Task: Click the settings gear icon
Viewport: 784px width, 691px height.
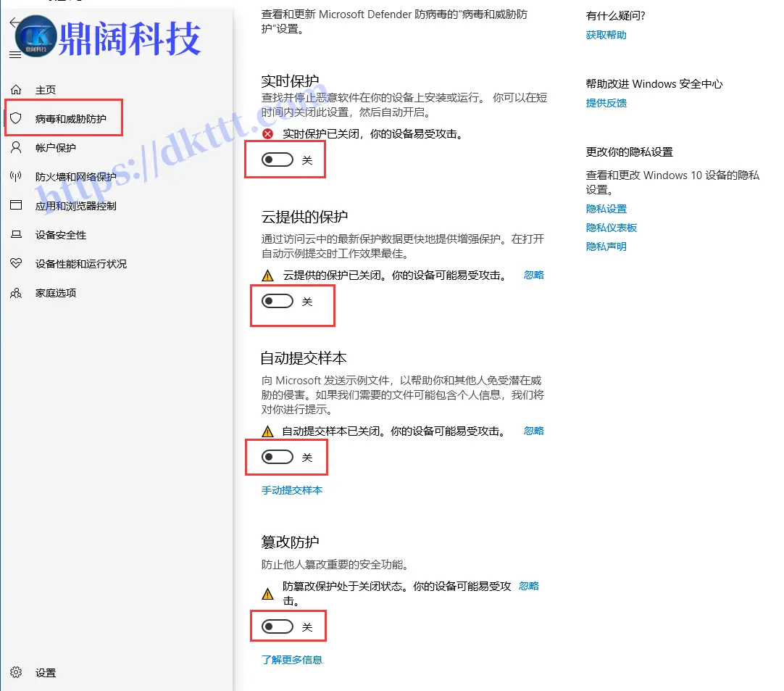Action: pos(16,673)
